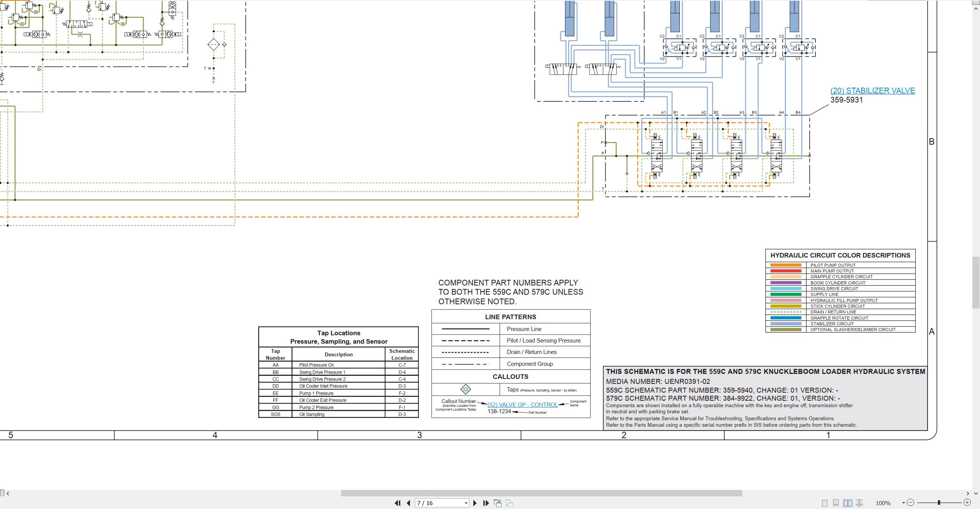Click 'Oil Cooler Inlet Pressure' description
Image resolution: width=980 pixels, height=509 pixels.
tap(323, 386)
